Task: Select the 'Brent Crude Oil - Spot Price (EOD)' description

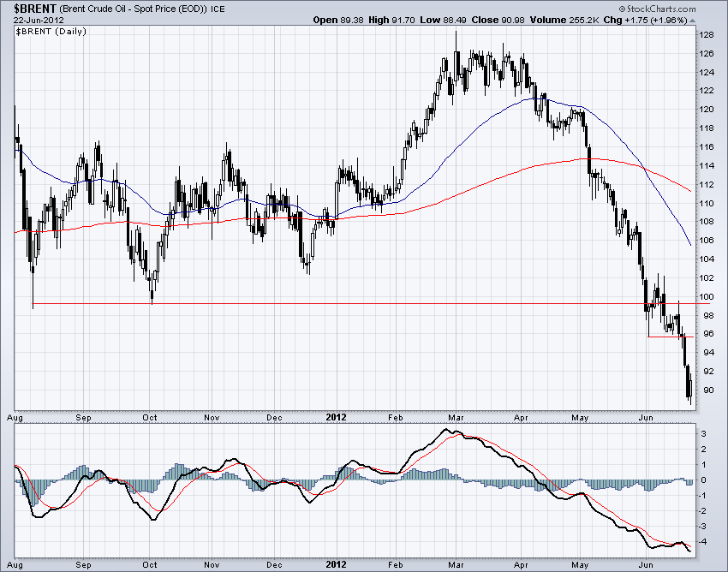Action: (x=133, y=9)
